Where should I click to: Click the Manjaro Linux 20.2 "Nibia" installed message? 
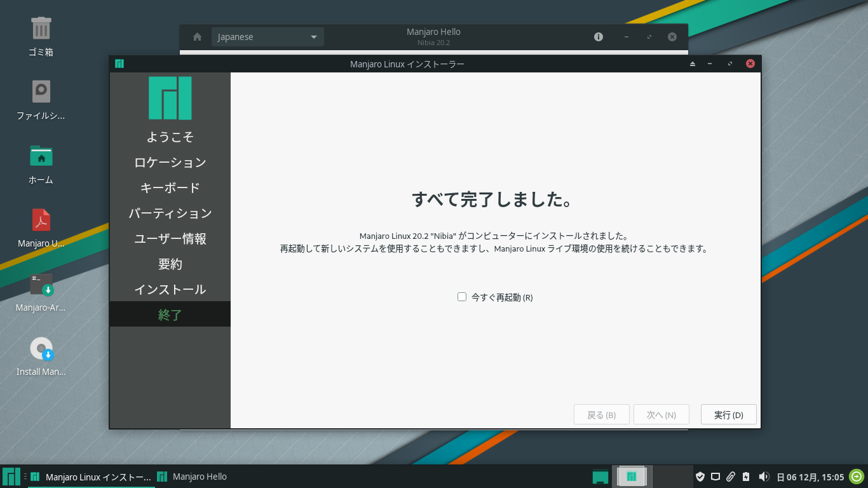point(494,236)
